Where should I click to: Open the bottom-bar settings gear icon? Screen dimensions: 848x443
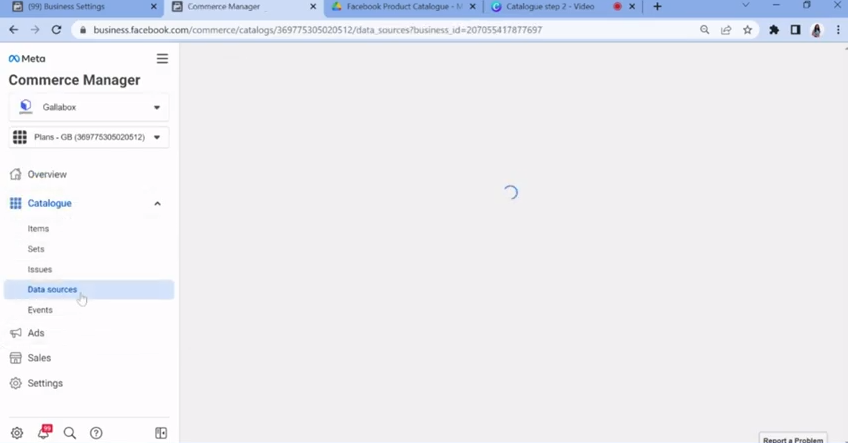(x=17, y=433)
